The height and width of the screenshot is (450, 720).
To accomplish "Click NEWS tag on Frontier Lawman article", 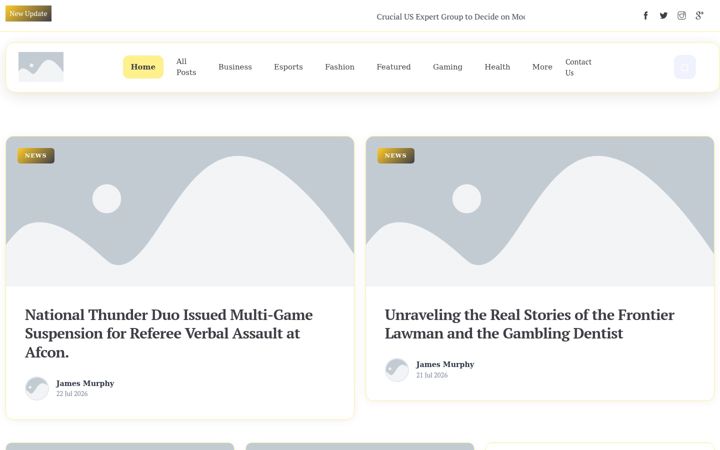I will tap(396, 156).
